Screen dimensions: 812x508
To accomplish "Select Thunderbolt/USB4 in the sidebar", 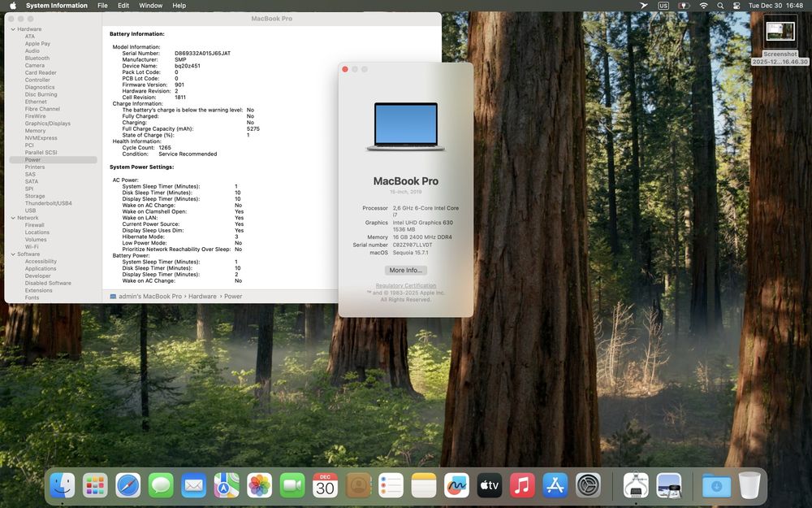I will pyautogui.click(x=48, y=204).
